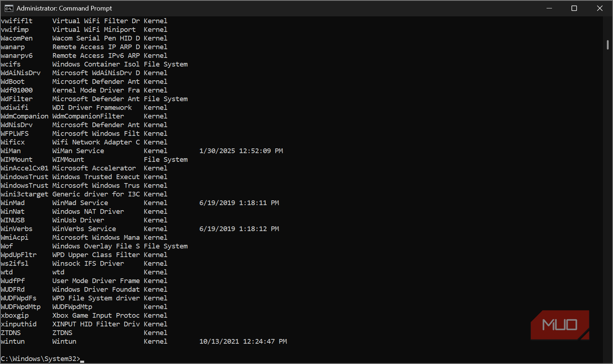Click the WUDFRd module name
The width and height of the screenshot is (613, 364).
point(13,290)
